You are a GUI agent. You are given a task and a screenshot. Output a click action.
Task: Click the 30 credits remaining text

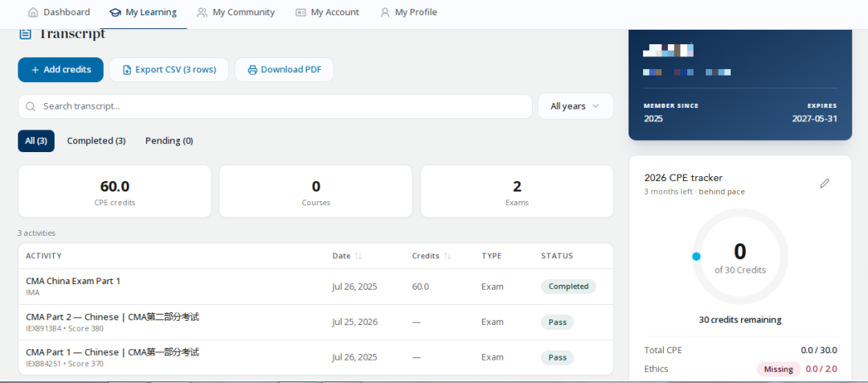click(x=740, y=319)
